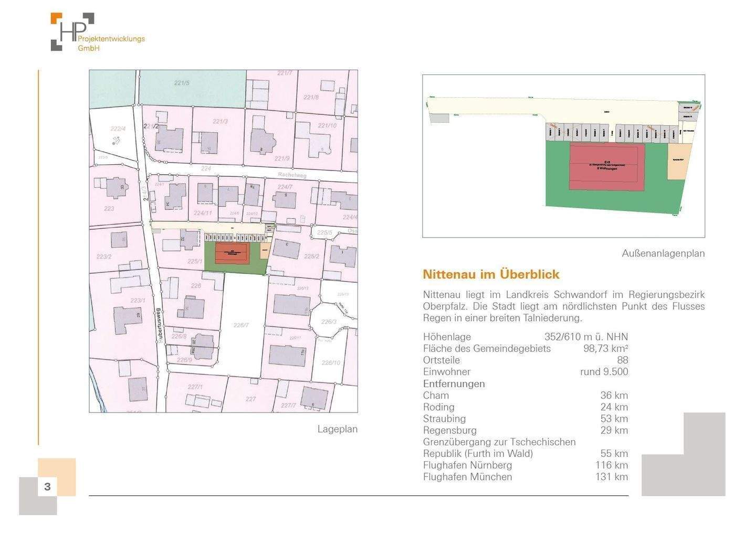Click the Lageplan caption
The height and width of the screenshot is (534, 756).
(x=337, y=429)
